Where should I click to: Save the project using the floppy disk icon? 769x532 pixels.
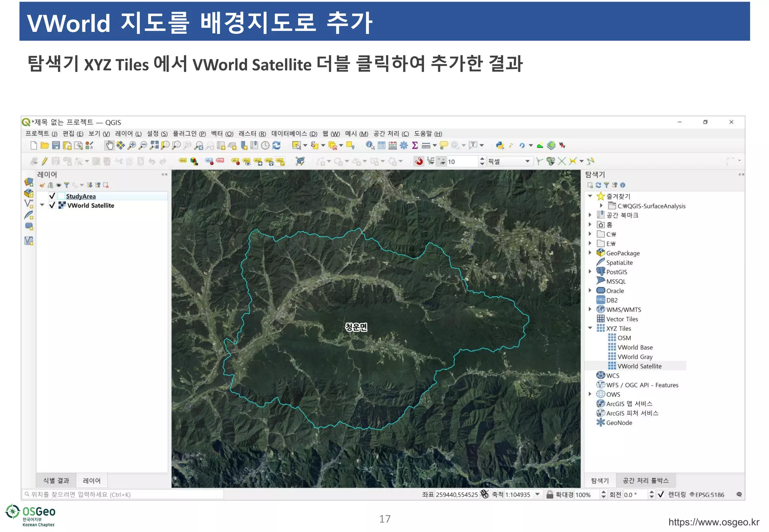coord(56,146)
